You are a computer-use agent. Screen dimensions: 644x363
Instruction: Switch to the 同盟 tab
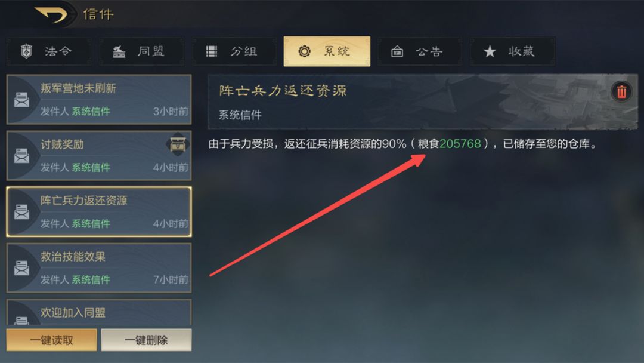pyautogui.click(x=142, y=51)
